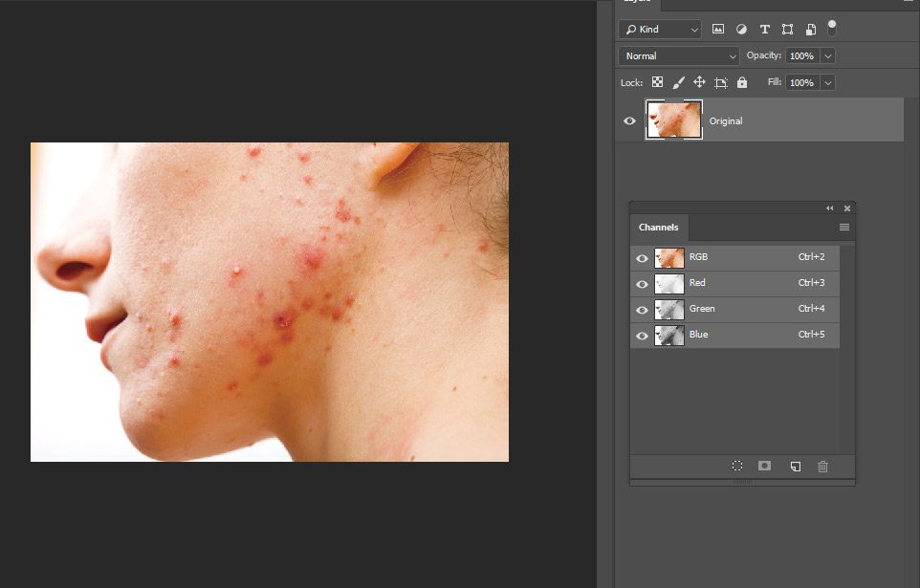The width and height of the screenshot is (920, 588).
Task: Filter for Smart Object layers
Action: tap(810, 29)
